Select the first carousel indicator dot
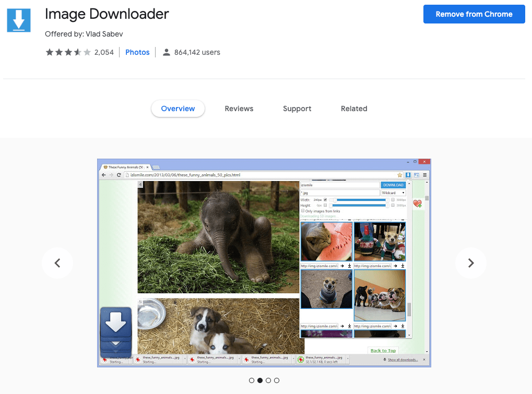 (x=252, y=380)
